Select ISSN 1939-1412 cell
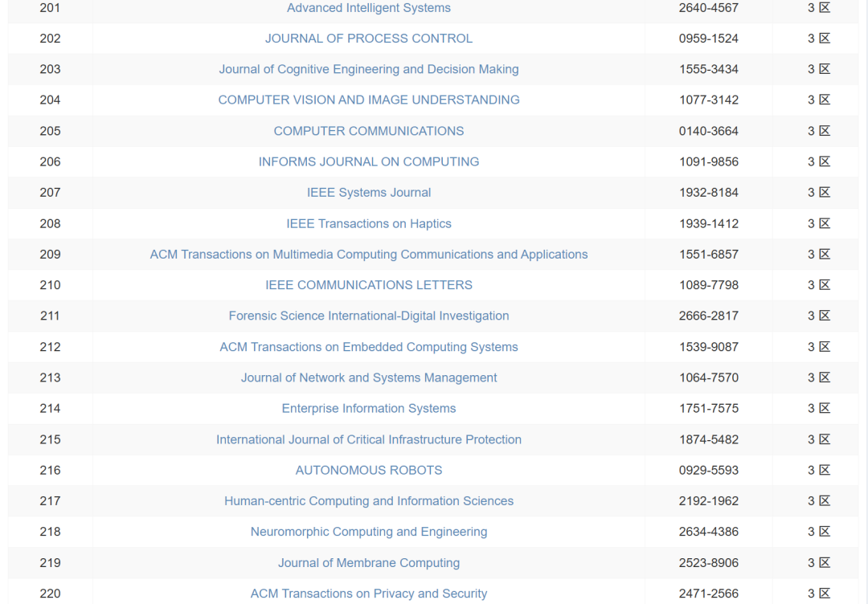The width and height of the screenshot is (868, 604). pos(709,223)
